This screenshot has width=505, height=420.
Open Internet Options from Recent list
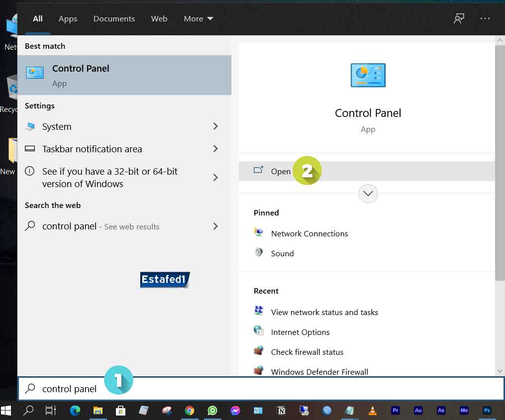pos(300,332)
